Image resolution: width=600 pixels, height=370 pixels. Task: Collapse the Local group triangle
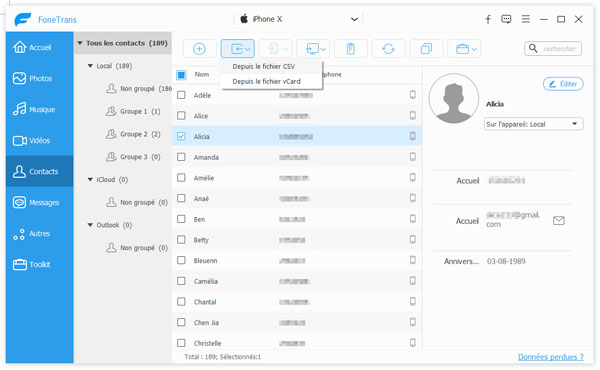point(90,66)
